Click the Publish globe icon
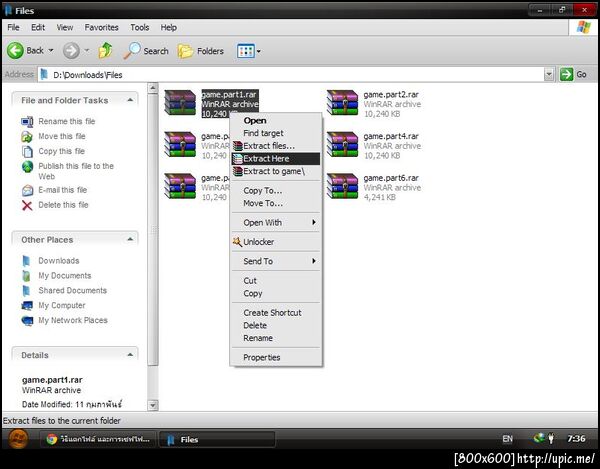600x469 pixels. coord(27,166)
